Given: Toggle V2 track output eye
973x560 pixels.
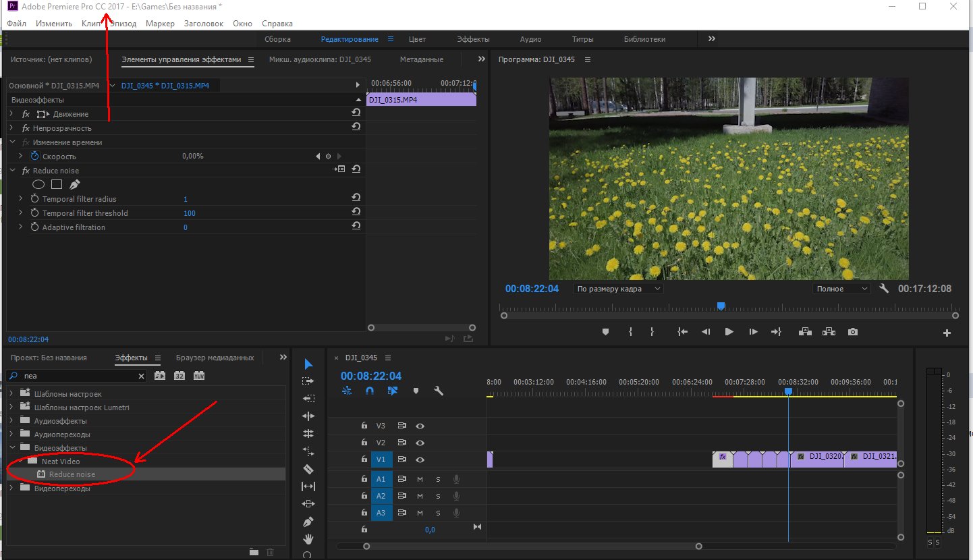Looking at the screenshot, I should [x=420, y=443].
